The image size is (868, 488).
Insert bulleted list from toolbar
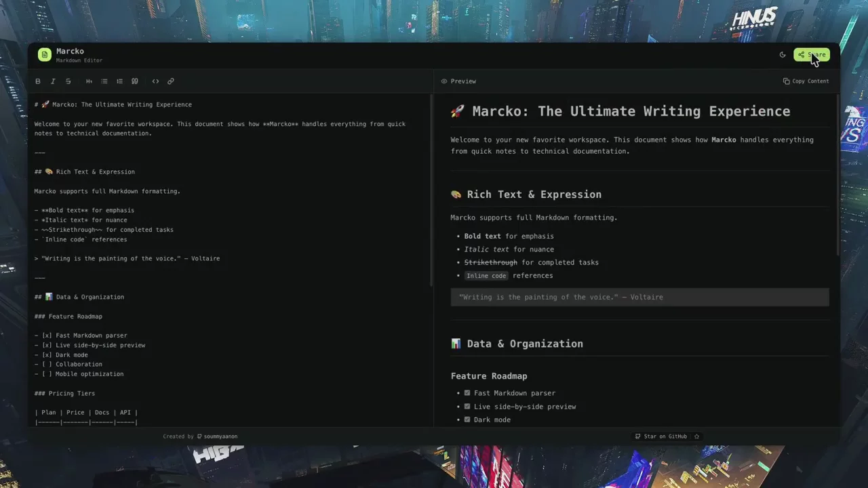point(104,81)
